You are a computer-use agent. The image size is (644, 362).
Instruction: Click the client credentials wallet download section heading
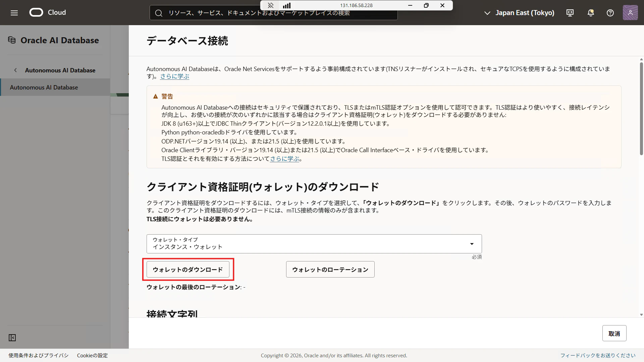point(263,187)
